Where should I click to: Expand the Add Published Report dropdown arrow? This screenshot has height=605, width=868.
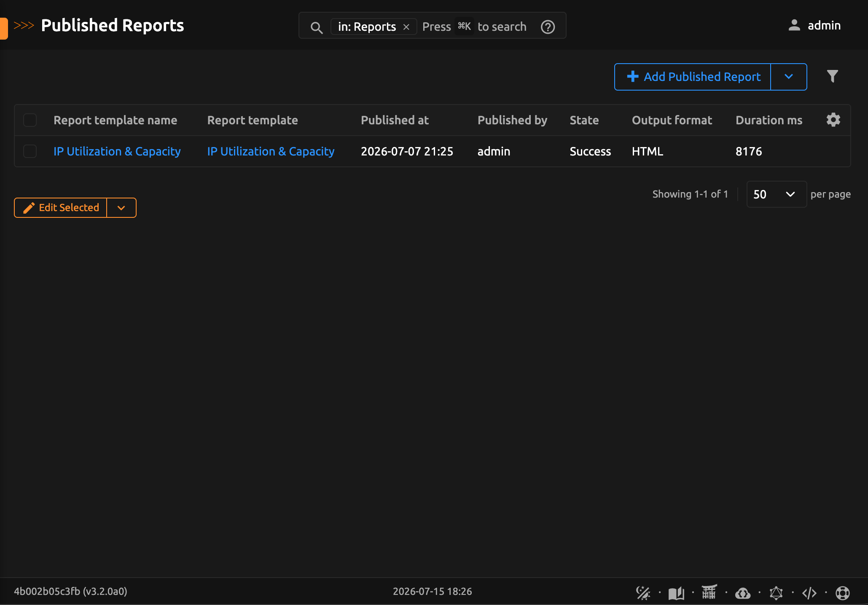pyautogui.click(x=789, y=77)
